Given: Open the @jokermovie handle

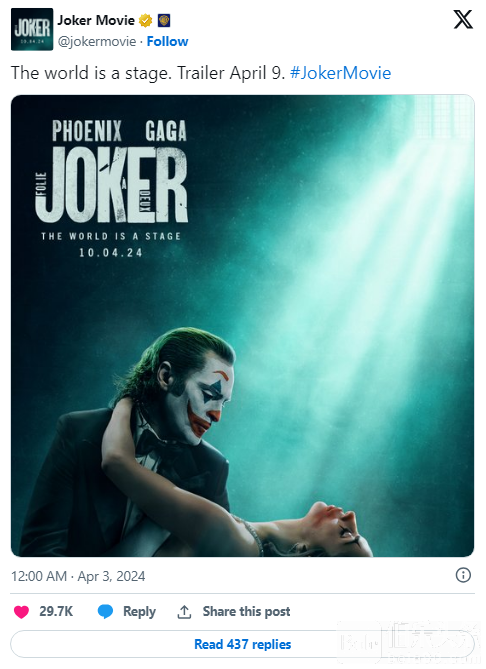Looking at the screenshot, I should (97, 41).
